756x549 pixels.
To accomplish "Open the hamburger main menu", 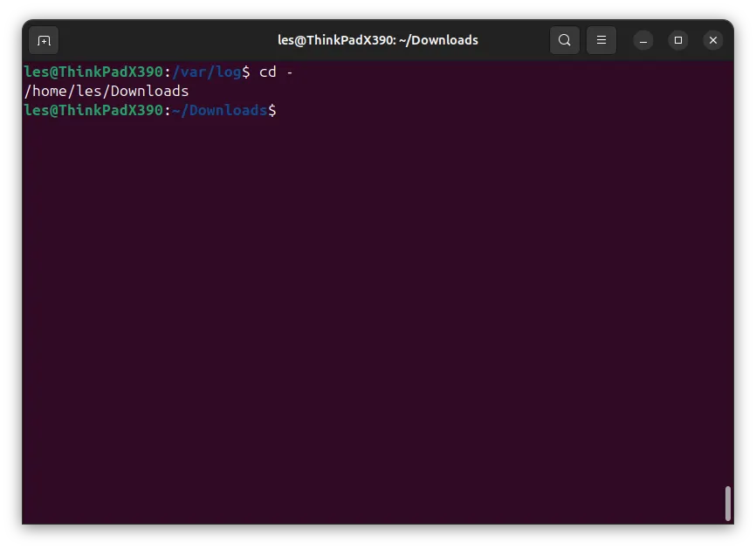I will pos(601,40).
